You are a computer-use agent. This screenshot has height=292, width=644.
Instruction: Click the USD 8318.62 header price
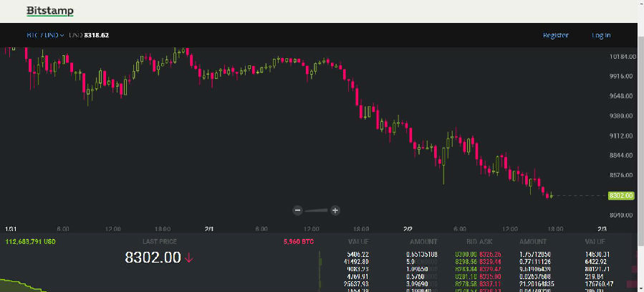89,35
